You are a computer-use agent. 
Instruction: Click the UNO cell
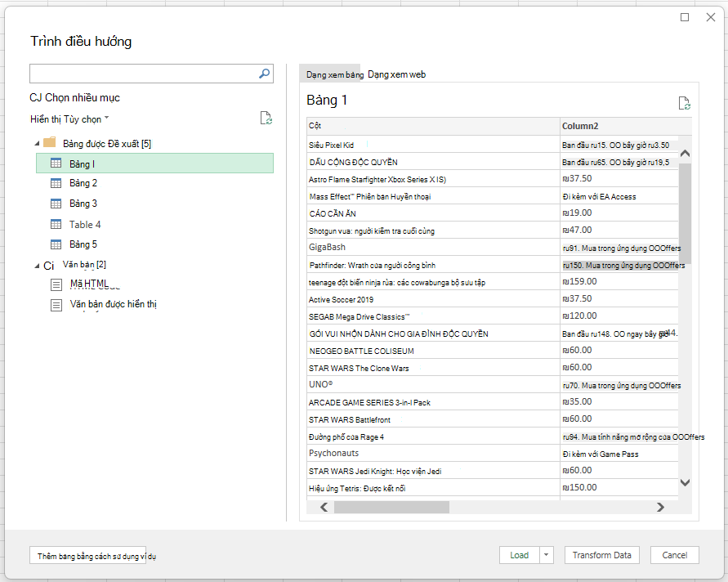pos(433,385)
